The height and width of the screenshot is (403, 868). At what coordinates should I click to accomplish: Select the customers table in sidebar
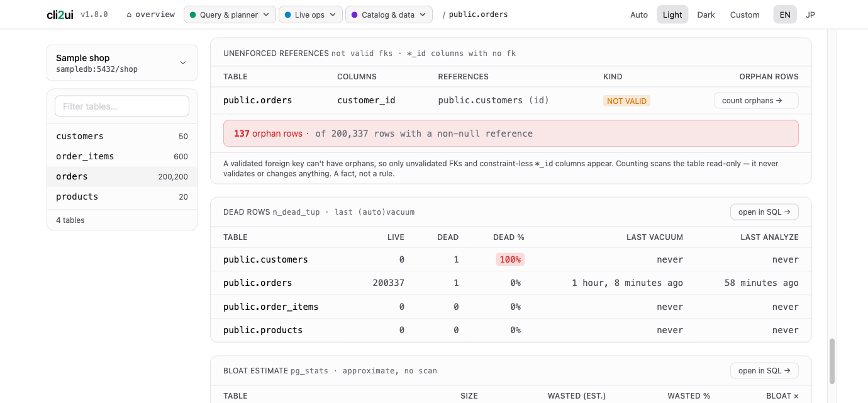pos(122,136)
